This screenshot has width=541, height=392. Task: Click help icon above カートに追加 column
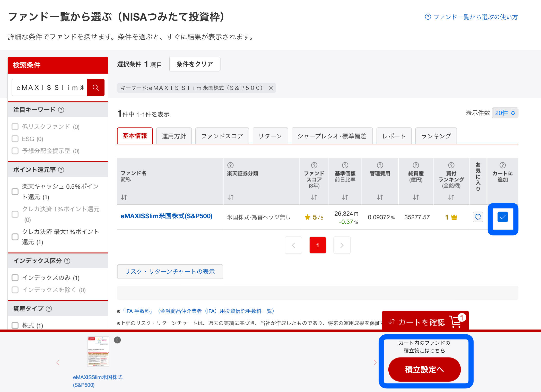503,165
